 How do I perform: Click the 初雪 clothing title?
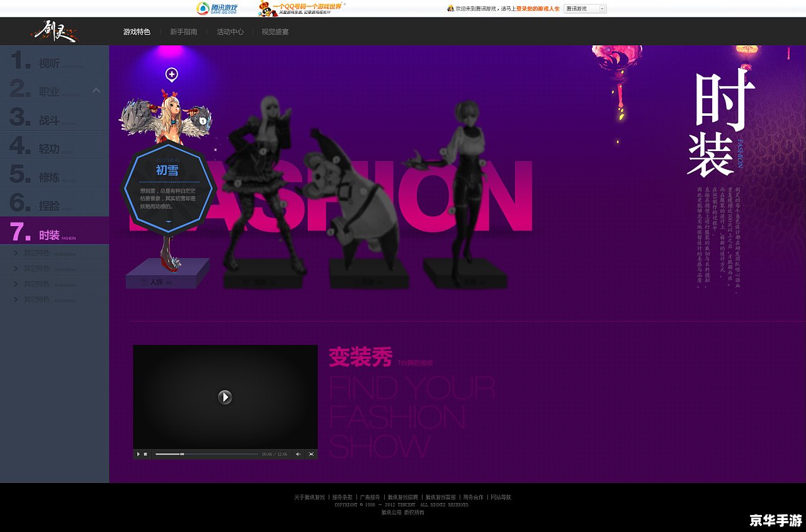click(167, 170)
